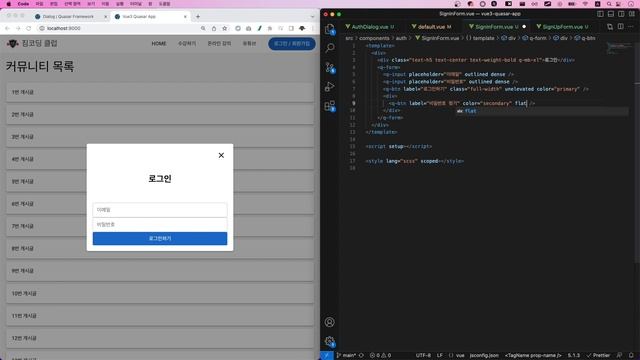This screenshot has height=360, width=640.
Task: Open the browser tab search chevron
Action: point(313,17)
